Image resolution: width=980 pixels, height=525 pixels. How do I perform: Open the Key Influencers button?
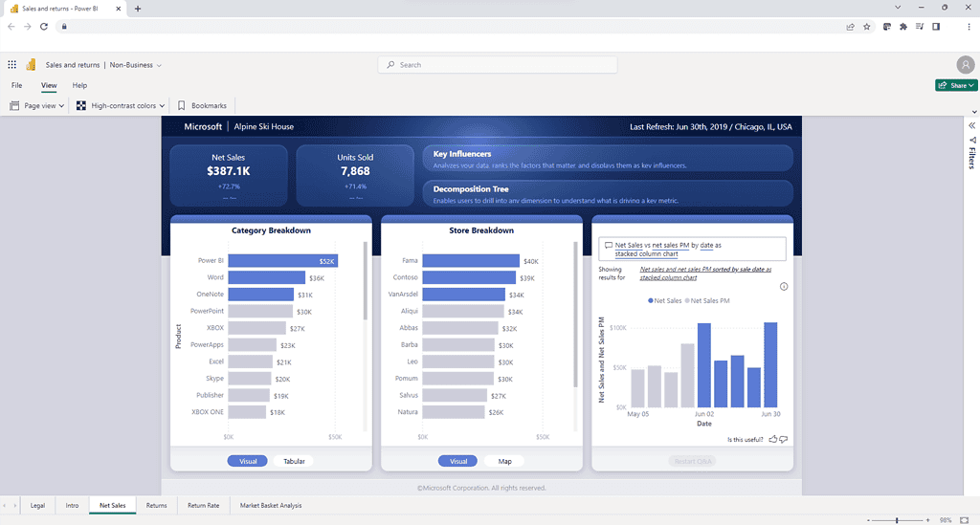[x=608, y=159]
